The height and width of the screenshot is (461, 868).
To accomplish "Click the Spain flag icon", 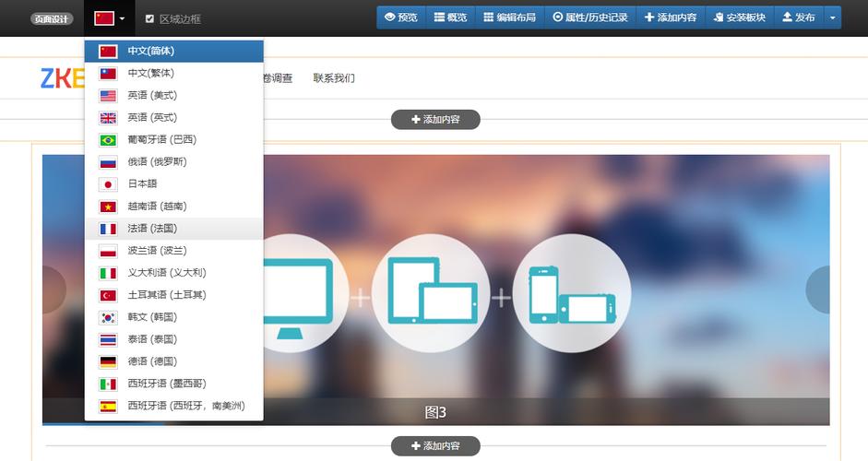I will click(108, 406).
